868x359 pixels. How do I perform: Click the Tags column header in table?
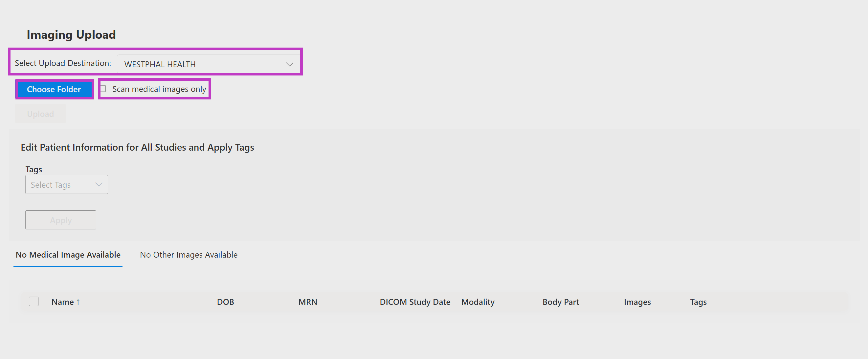point(698,302)
